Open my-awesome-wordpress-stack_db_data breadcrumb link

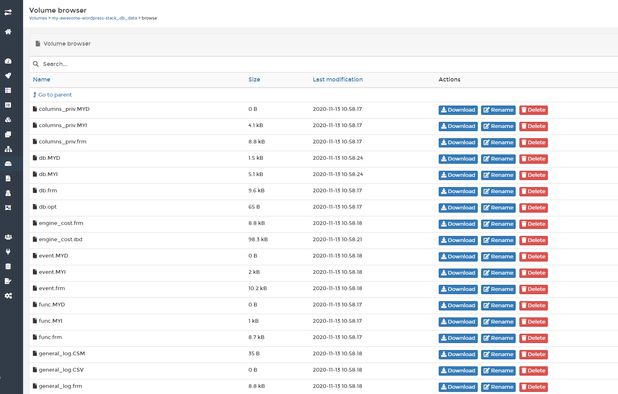95,18
